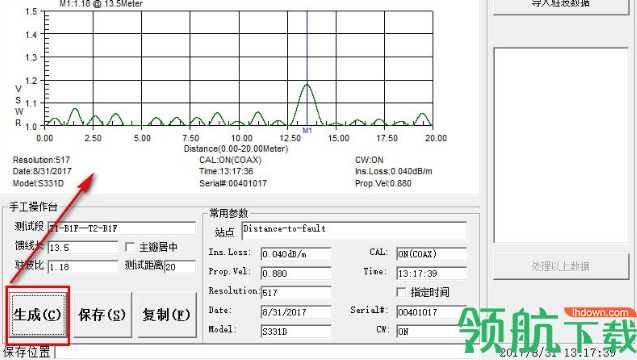637x360 pixels.
Task: Edit the Serial# field showing 00401017
Action: click(x=431, y=312)
